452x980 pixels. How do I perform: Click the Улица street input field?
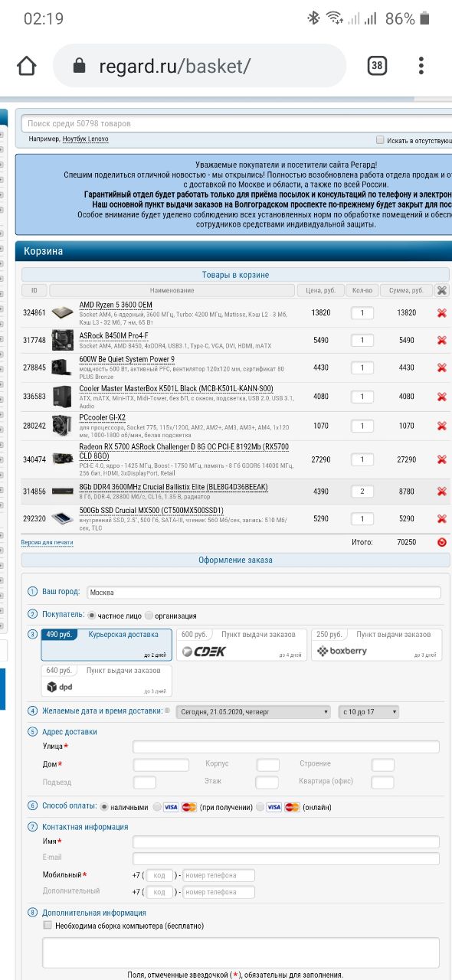[x=286, y=746]
